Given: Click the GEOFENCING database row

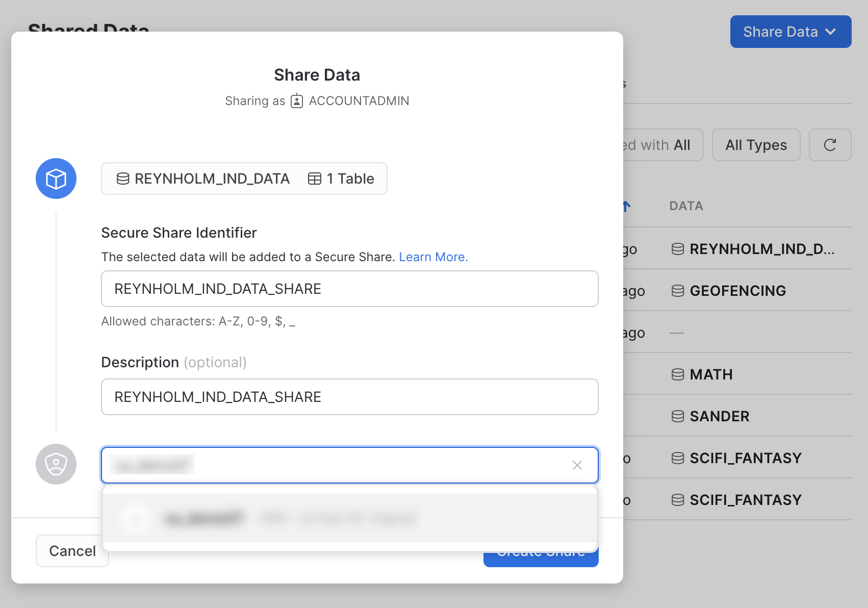Looking at the screenshot, I should pyautogui.click(x=737, y=291).
